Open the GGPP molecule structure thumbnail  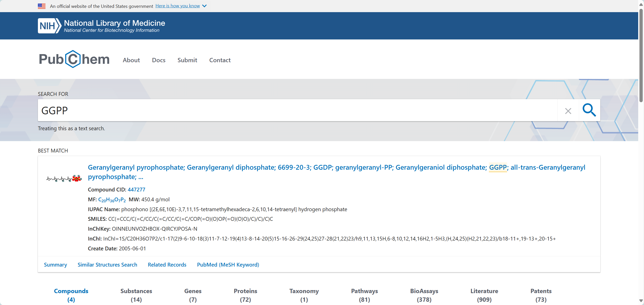tap(64, 179)
